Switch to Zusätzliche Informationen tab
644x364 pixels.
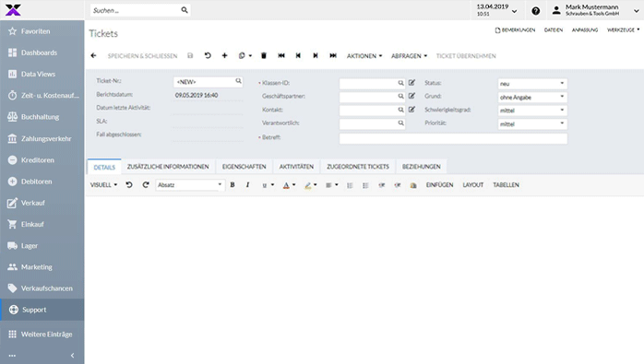[168, 167]
